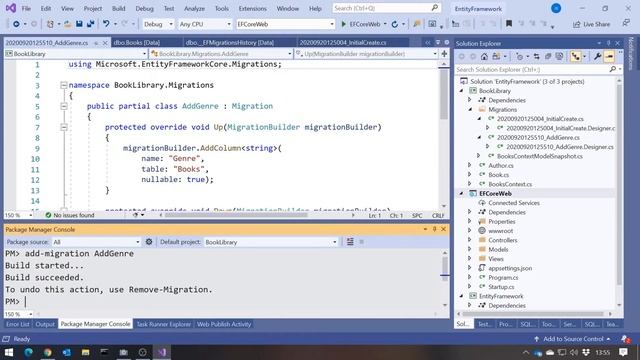The image size is (640, 360).
Task: Collapse the Up method code block
Action: pyautogui.click(x=64, y=127)
